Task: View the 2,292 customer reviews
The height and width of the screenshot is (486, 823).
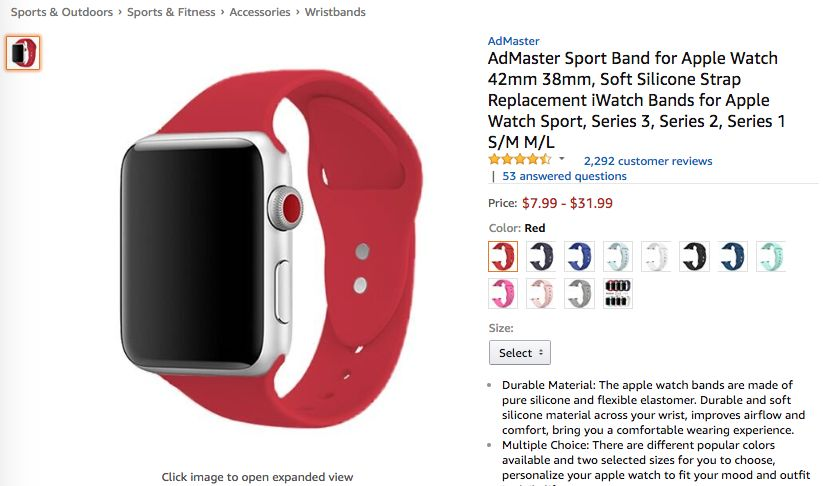Action: tap(648, 161)
